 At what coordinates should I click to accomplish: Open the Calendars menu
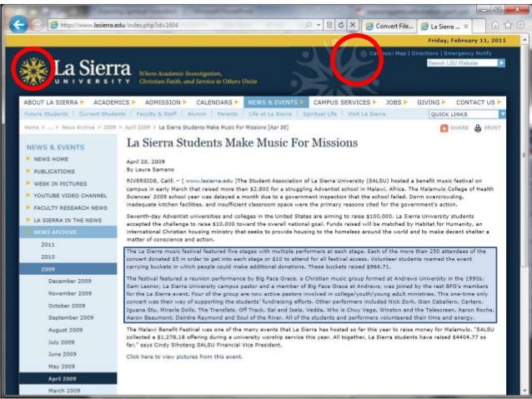(x=217, y=102)
